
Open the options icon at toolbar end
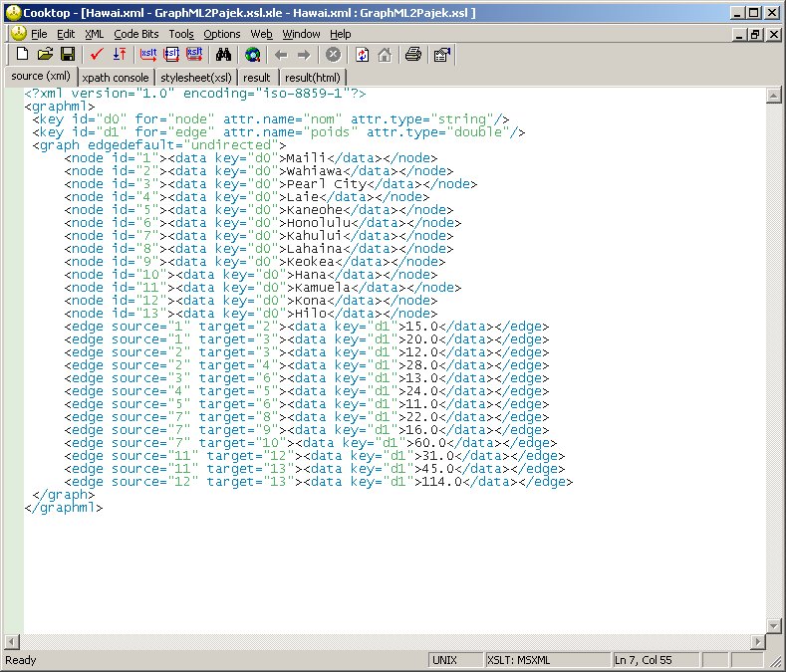pos(441,55)
